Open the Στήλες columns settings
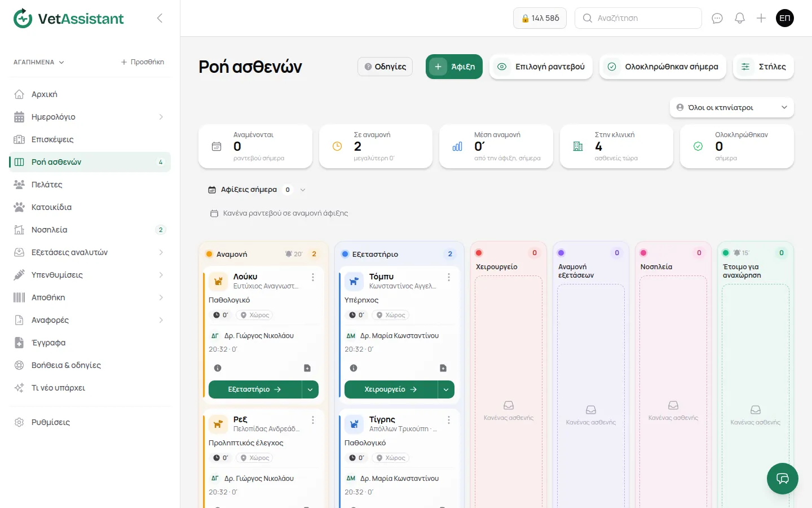Viewport: 812px width, 508px height. tap(764, 67)
